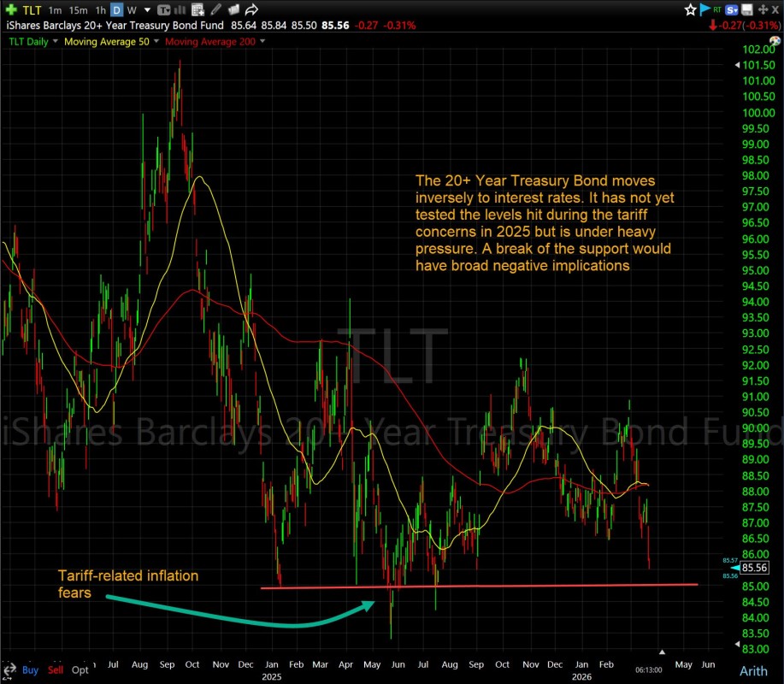
Task: Click the four-arrow move window icon
Action: pos(761,10)
